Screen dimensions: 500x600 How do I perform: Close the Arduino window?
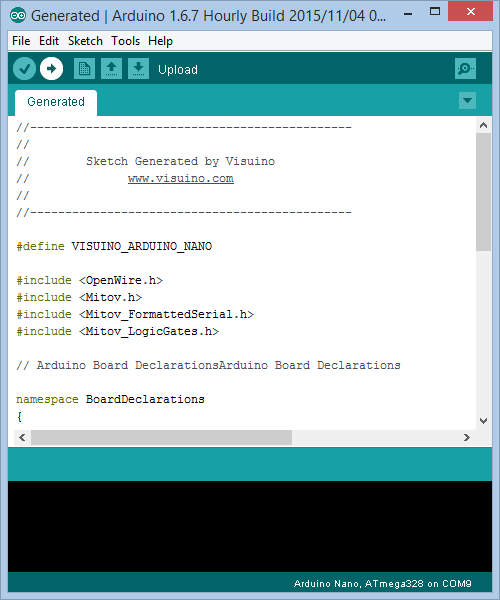471,11
